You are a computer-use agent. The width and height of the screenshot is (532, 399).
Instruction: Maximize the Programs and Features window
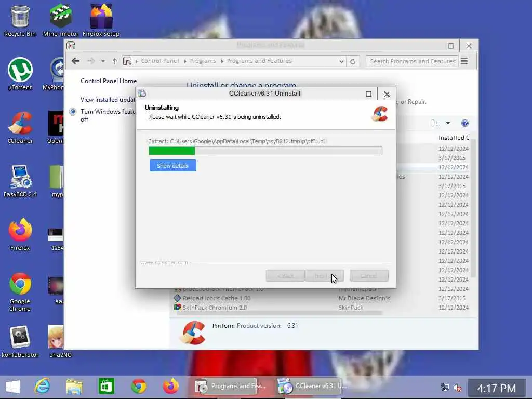(x=450, y=46)
